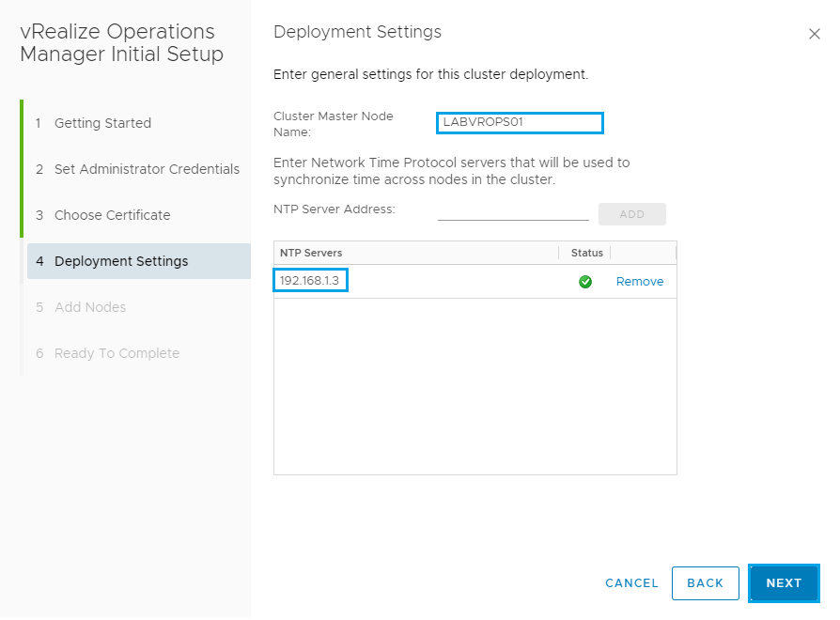Select the 192.168.1.3 NTP server entry
This screenshot has height=620, width=840.
click(311, 281)
